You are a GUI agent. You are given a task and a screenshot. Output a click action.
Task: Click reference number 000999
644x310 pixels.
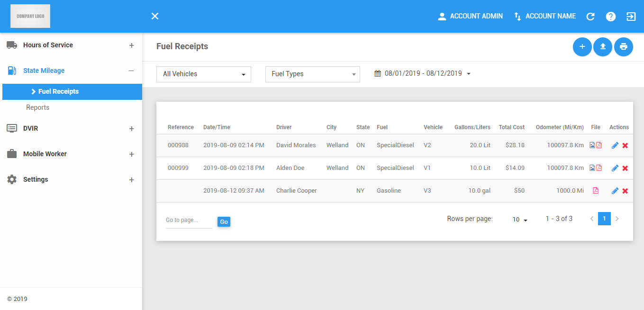pos(178,168)
